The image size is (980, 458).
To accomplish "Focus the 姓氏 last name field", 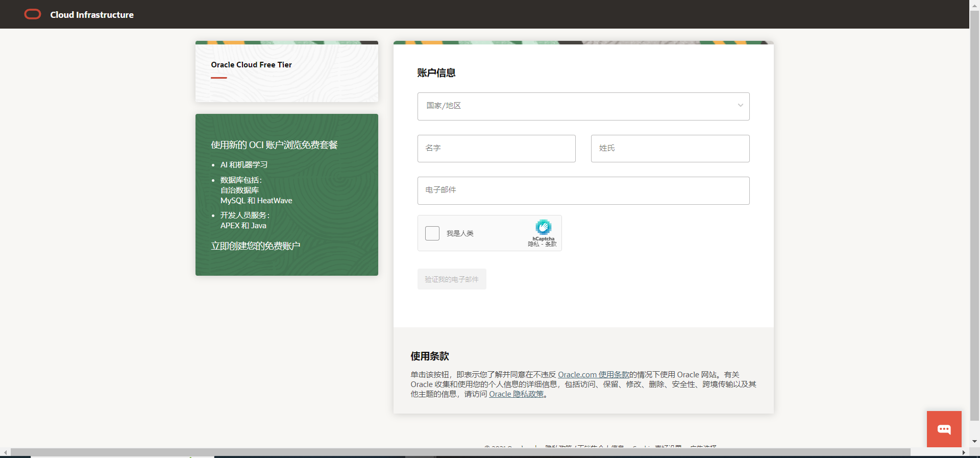I will pyautogui.click(x=670, y=149).
